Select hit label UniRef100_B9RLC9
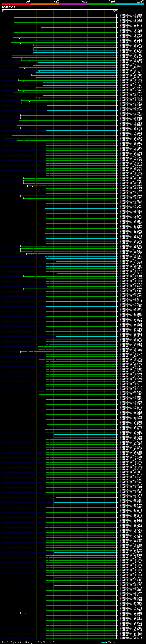This screenshot has height=644, width=146. point(131,130)
